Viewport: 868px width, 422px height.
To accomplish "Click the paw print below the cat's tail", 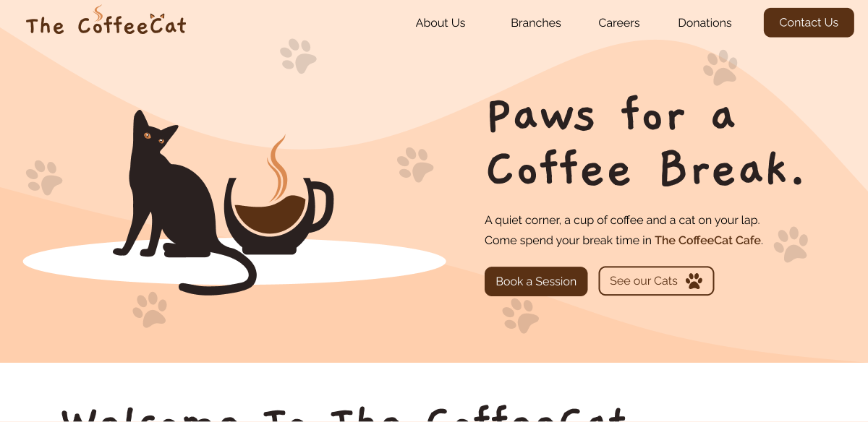I will tap(150, 309).
